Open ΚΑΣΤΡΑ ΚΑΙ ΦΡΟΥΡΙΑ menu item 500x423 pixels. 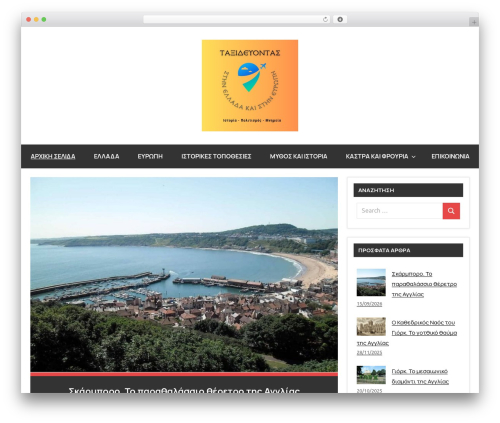pyautogui.click(x=377, y=156)
